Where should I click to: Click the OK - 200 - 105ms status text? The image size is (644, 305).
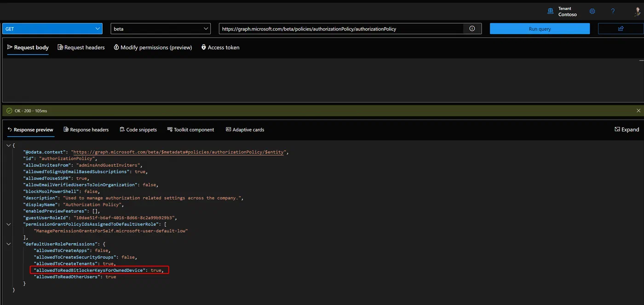click(31, 111)
